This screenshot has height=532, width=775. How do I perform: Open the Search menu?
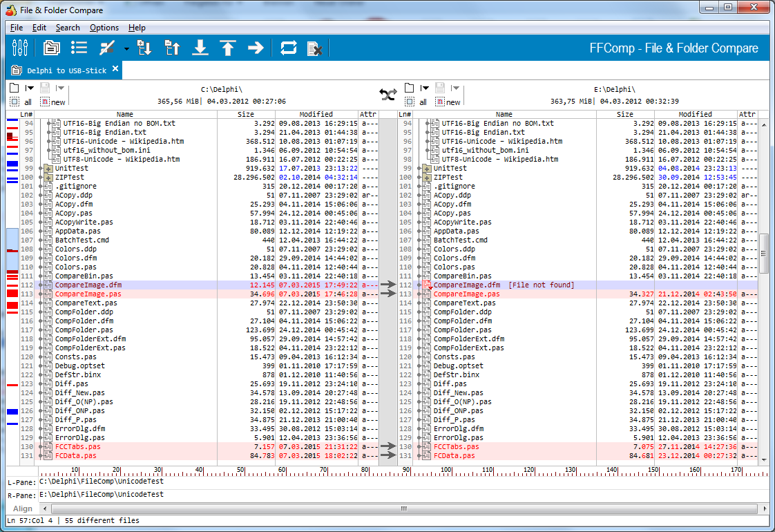pyautogui.click(x=68, y=28)
